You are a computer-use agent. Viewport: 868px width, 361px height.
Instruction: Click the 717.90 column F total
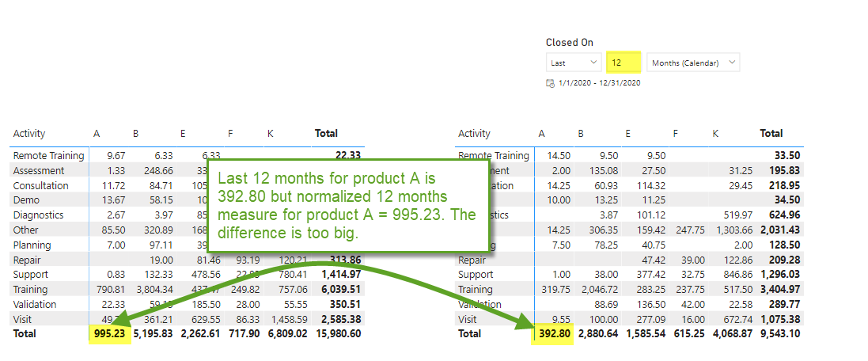point(244,334)
